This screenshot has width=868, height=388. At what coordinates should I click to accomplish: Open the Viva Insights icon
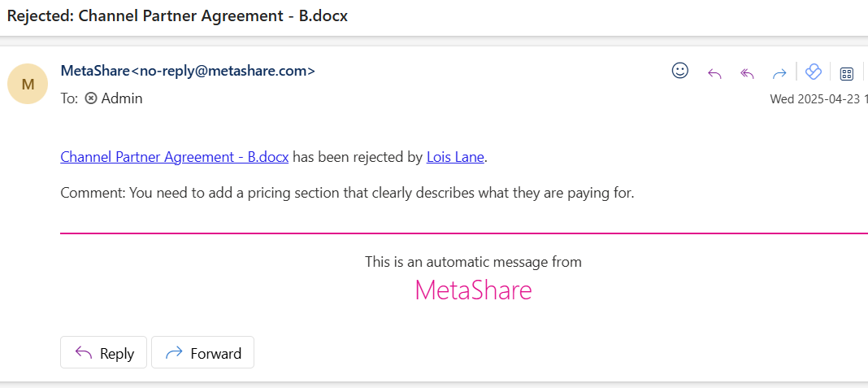pyautogui.click(x=813, y=72)
